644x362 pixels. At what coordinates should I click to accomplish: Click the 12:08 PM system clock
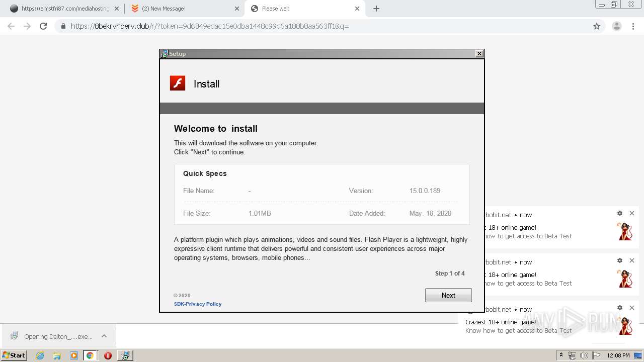pos(618,355)
